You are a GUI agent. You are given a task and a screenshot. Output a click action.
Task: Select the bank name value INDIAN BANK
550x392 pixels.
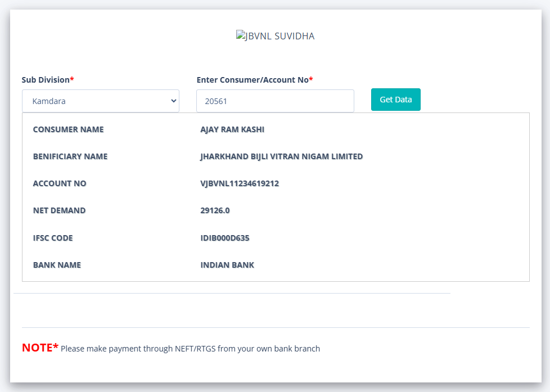[227, 265]
